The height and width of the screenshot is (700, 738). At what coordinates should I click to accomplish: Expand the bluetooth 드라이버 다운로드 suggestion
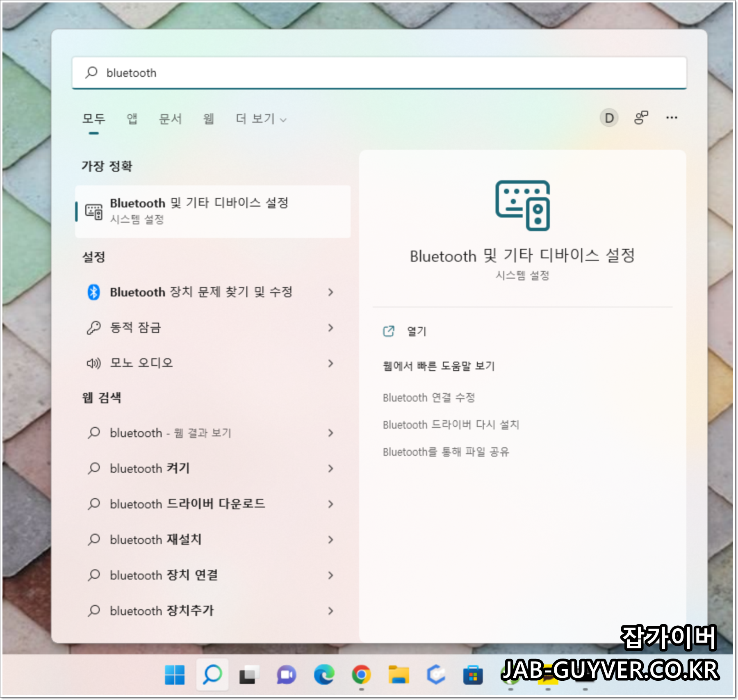pos(187,504)
